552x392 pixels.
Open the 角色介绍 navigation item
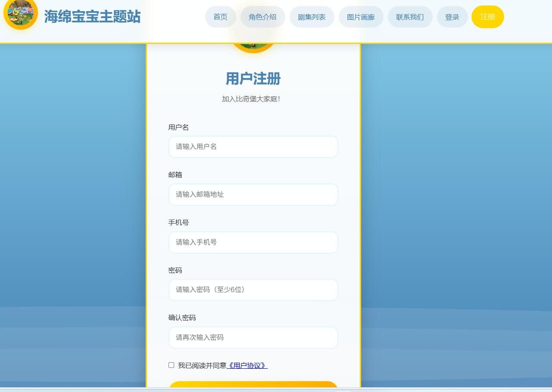pos(263,17)
